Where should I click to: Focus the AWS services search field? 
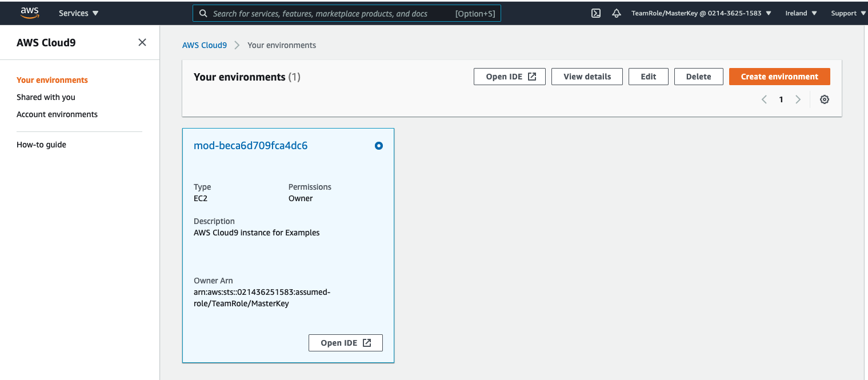(x=331, y=13)
